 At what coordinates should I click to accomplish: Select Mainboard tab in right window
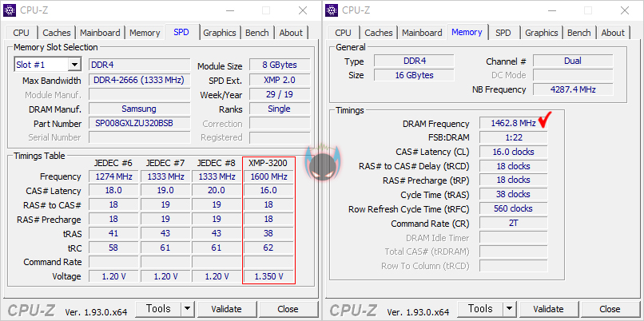(x=422, y=33)
